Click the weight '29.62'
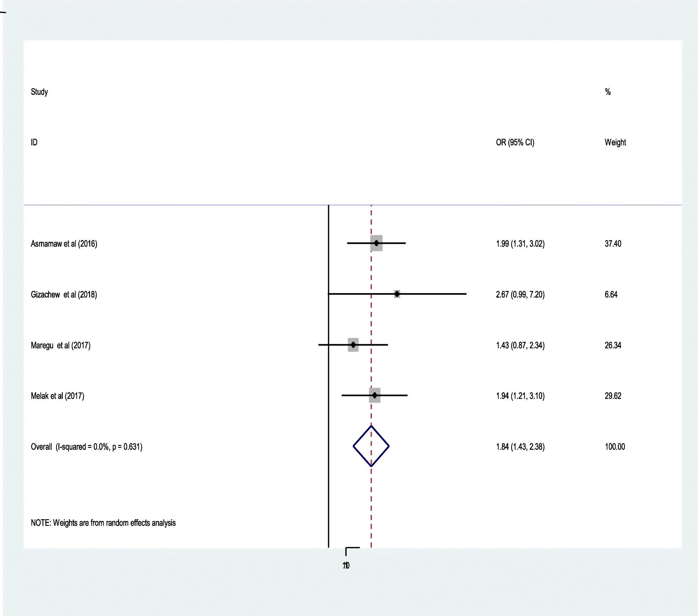698x616 pixels. click(x=613, y=396)
